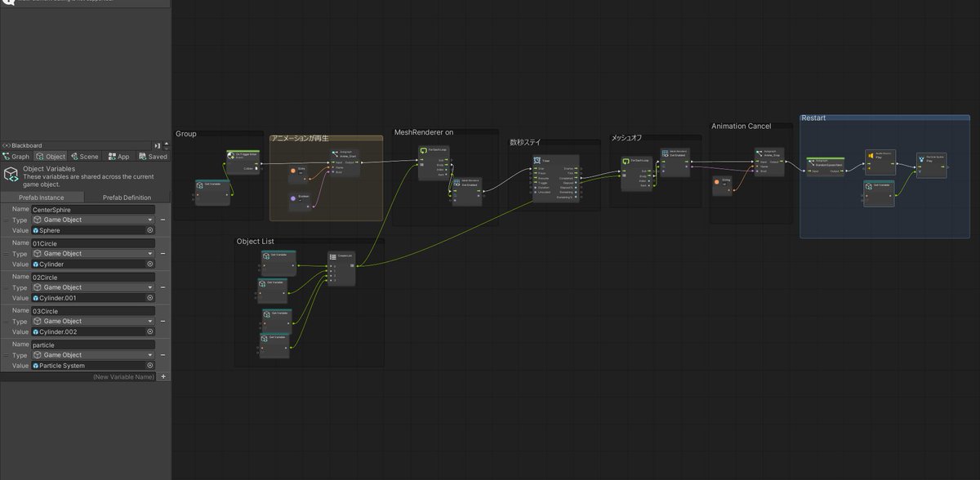
Task: Select the RandomSpawnNext subgraph node
Action: [825, 166]
